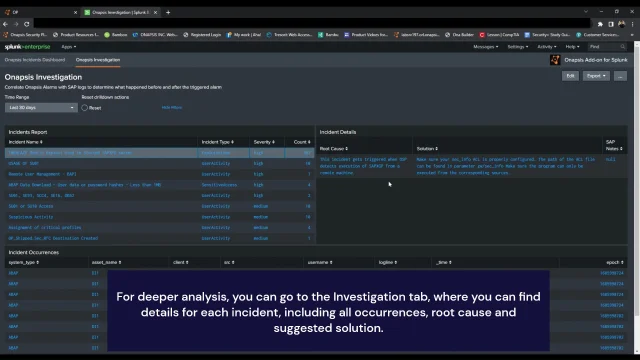
Task: Open the Registered Login bookmark
Action: click(202, 35)
